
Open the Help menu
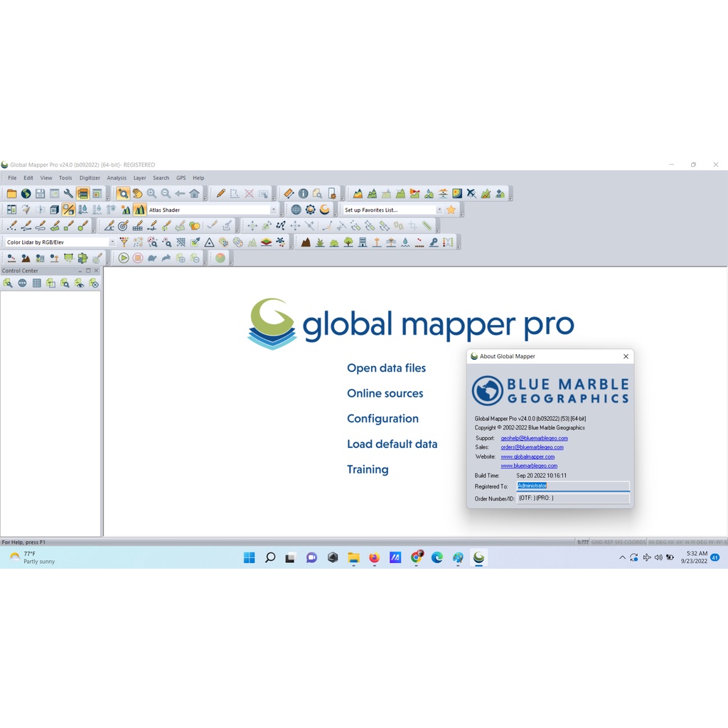199,178
